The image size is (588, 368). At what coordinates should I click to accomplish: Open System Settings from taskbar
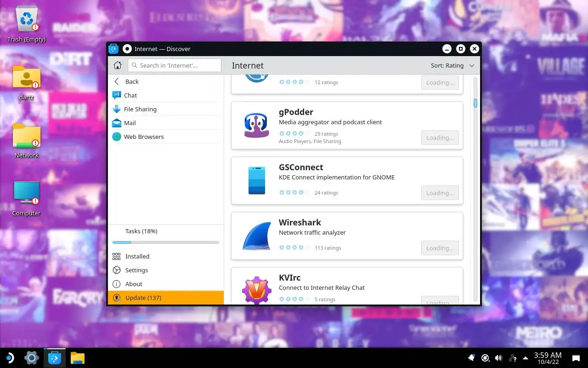pos(31,358)
